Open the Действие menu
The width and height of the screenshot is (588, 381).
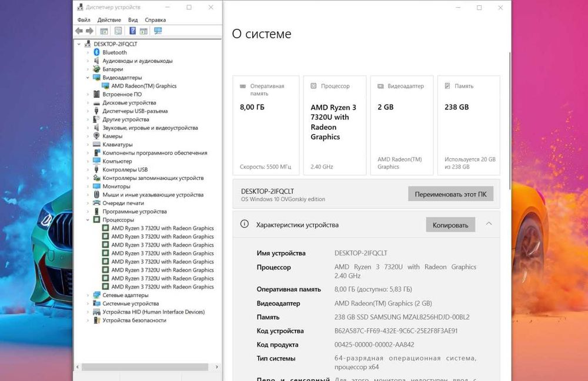click(x=109, y=20)
